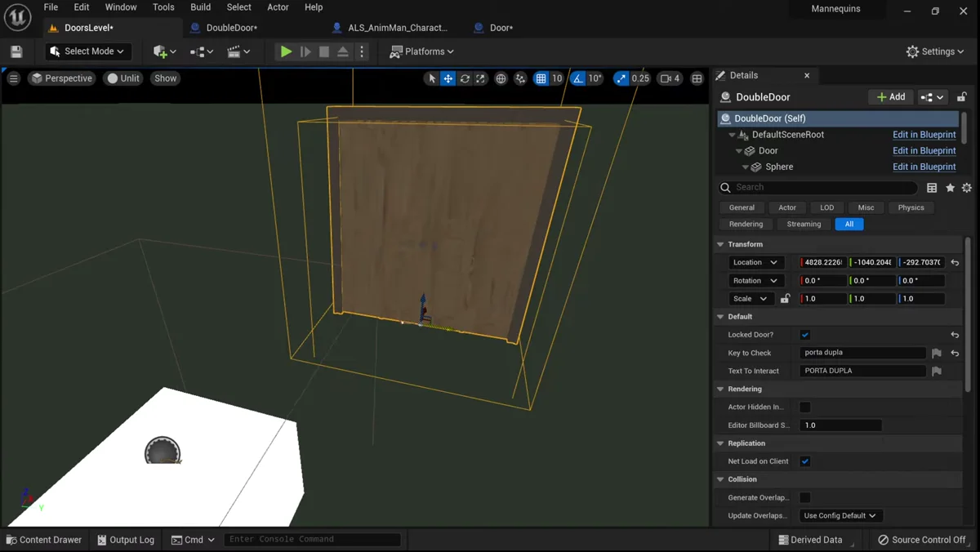Open play mode options (three dots)

tap(362, 51)
